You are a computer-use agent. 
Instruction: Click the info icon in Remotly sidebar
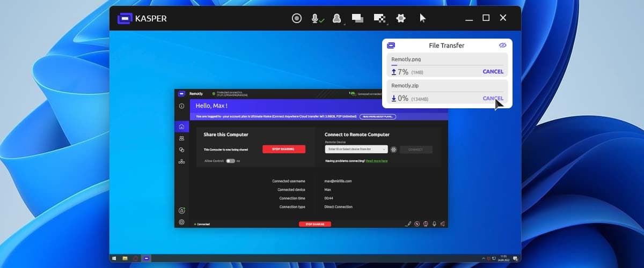(x=181, y=106)
